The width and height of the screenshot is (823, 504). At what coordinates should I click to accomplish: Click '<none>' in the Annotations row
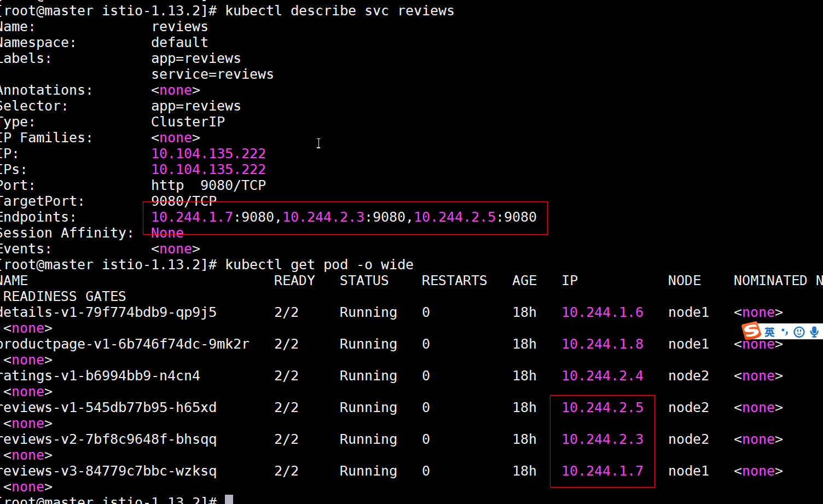[x=176, y=90]
